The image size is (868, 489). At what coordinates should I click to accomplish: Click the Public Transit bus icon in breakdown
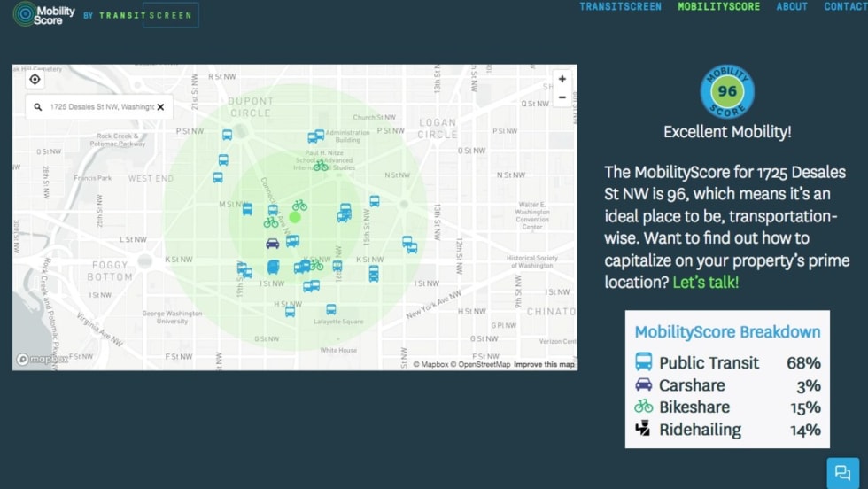click(x=643, y=362)
